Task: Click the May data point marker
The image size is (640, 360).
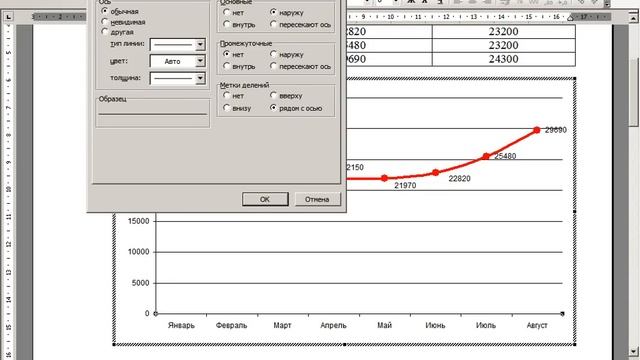Action: (x=384, y=178)
